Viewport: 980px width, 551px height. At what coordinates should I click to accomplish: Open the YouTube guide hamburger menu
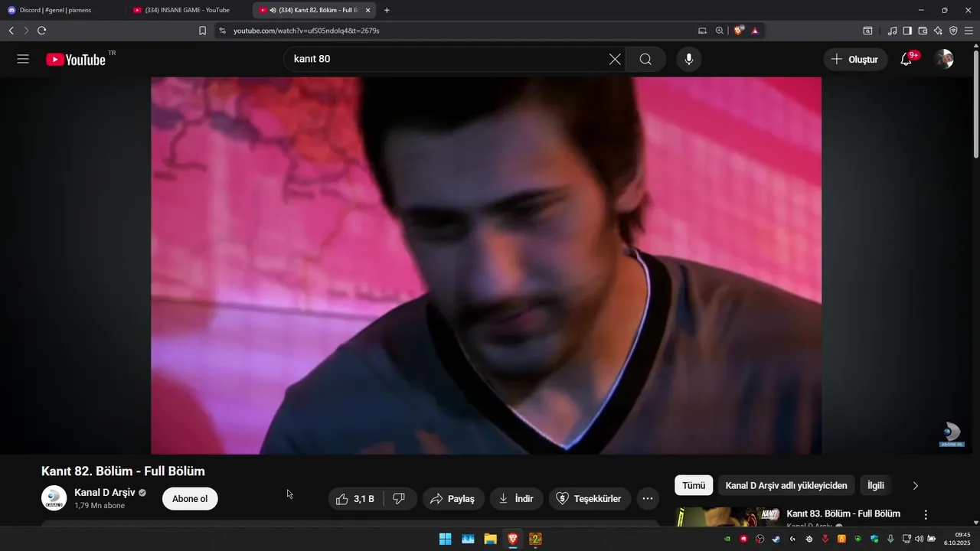tap(23, 59)
